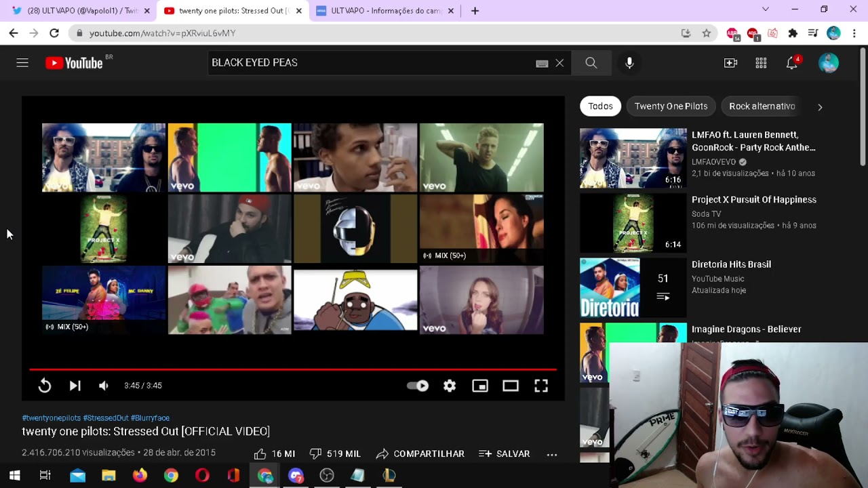Toggle the autoplay switch

click(418, 386)
